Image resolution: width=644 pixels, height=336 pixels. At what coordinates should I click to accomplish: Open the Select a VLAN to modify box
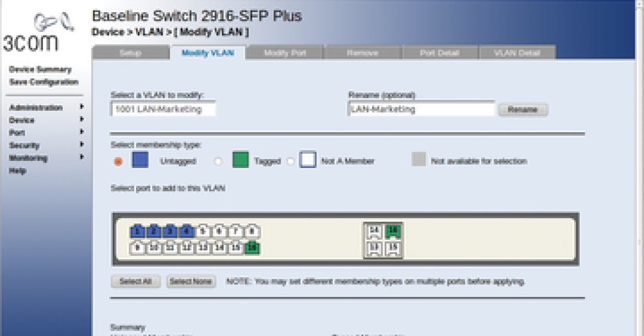[163, 109]
